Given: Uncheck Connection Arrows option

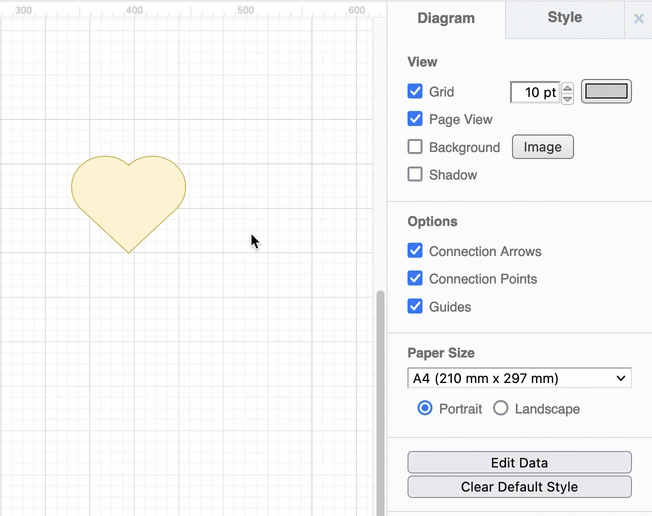Looking at the screenshot, I should point(415,251).
